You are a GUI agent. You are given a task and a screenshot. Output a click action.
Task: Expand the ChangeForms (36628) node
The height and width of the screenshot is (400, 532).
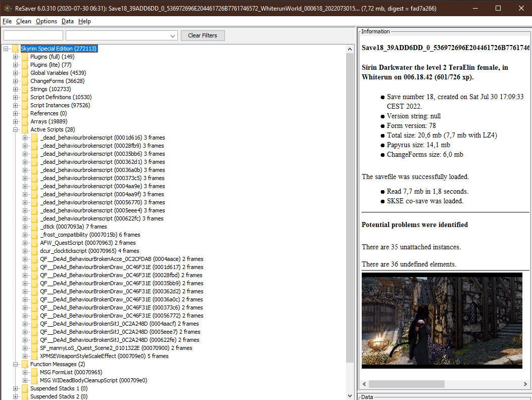point(15,81)
